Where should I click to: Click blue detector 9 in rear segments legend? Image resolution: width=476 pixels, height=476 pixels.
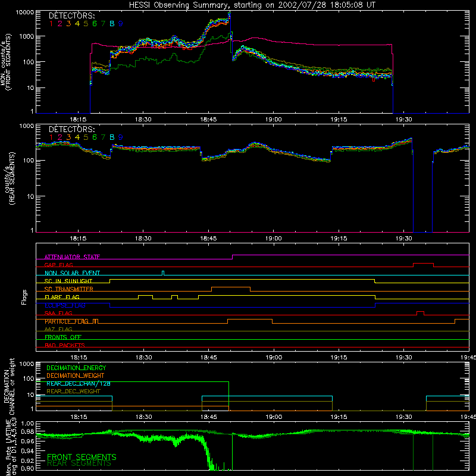point(121,137)
